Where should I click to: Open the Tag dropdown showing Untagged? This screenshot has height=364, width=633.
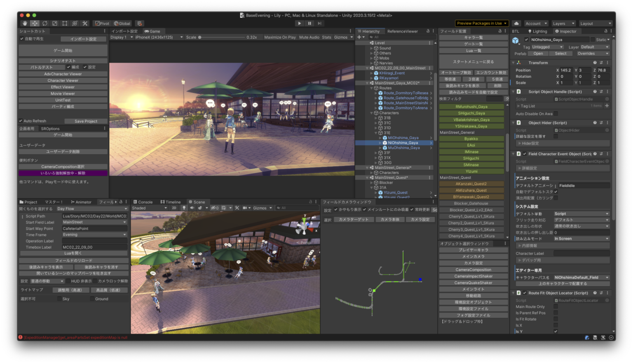coord(547,47)
